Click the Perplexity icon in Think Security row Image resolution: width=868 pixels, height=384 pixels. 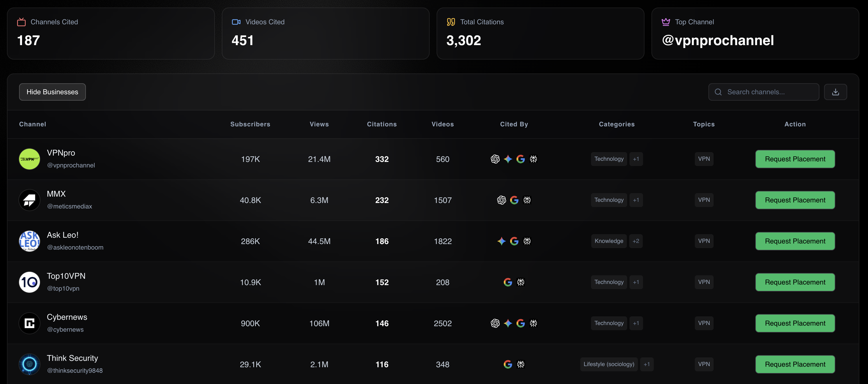(521, 364)
